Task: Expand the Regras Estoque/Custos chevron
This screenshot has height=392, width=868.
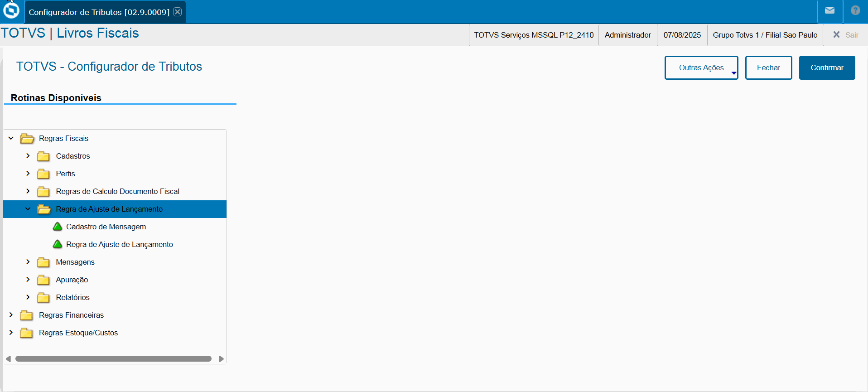Action: [x=11, y=332]
